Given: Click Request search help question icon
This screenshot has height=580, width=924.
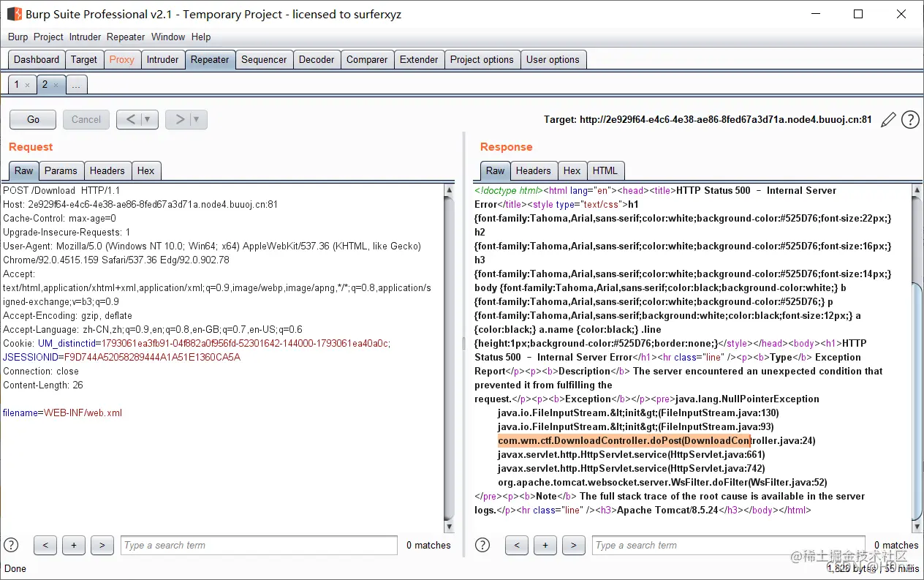Looking at the screenshot, I should coord(11,545).
